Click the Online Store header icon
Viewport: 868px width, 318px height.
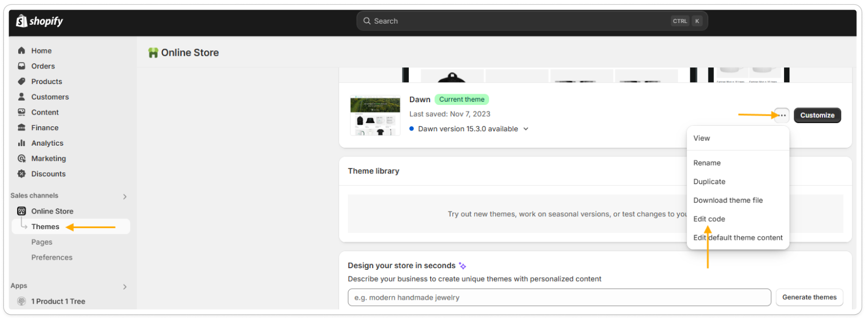click(x=153, y=52)
